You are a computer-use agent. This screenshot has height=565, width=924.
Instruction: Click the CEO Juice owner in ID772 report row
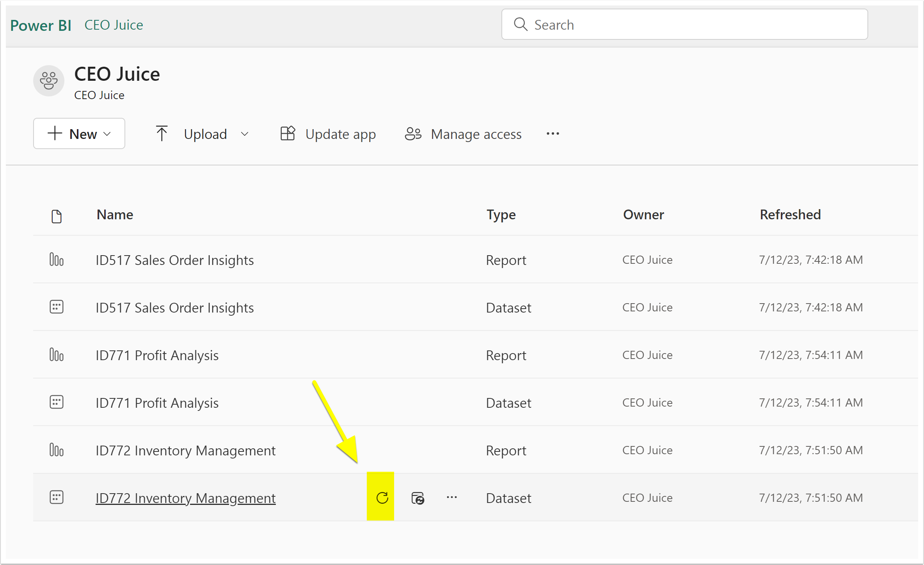coord(647,450)
